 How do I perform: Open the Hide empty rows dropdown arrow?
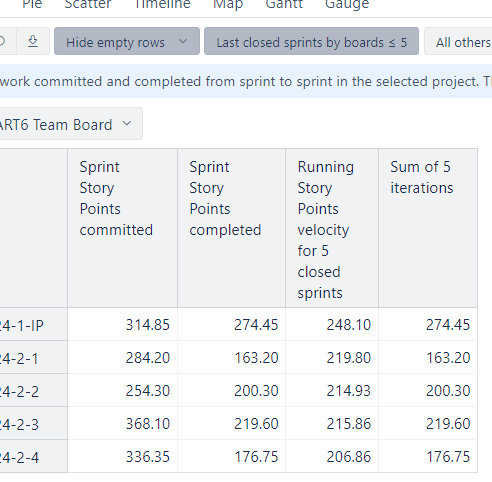click(x=183, y=41)
